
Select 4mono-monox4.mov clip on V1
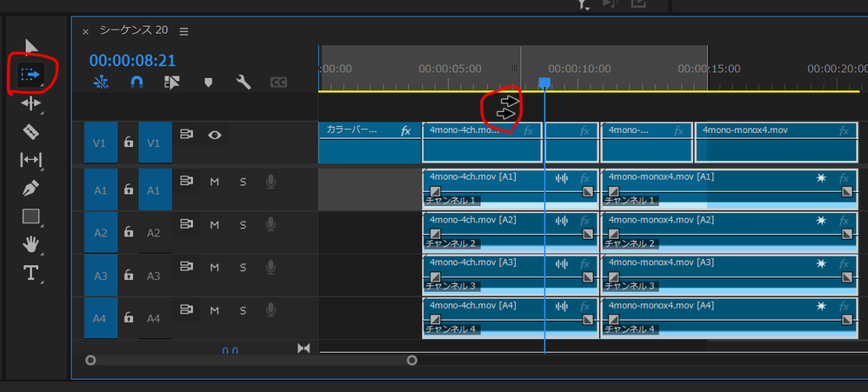pos(777,143)
